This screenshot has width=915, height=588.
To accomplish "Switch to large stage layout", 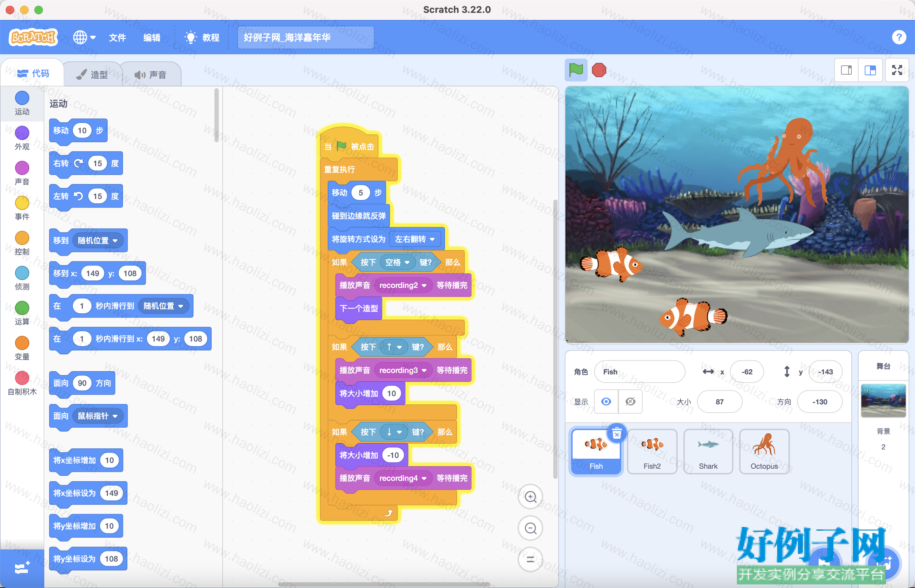I will pyautogui.click(x=870, y=70).
